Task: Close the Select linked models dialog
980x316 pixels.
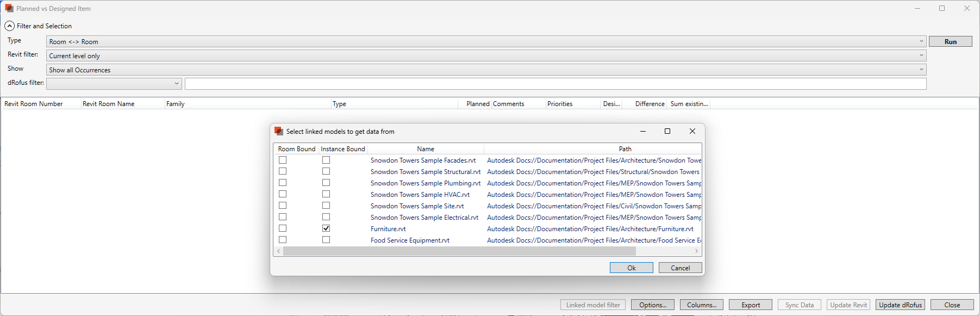Action: pos(692,131)
